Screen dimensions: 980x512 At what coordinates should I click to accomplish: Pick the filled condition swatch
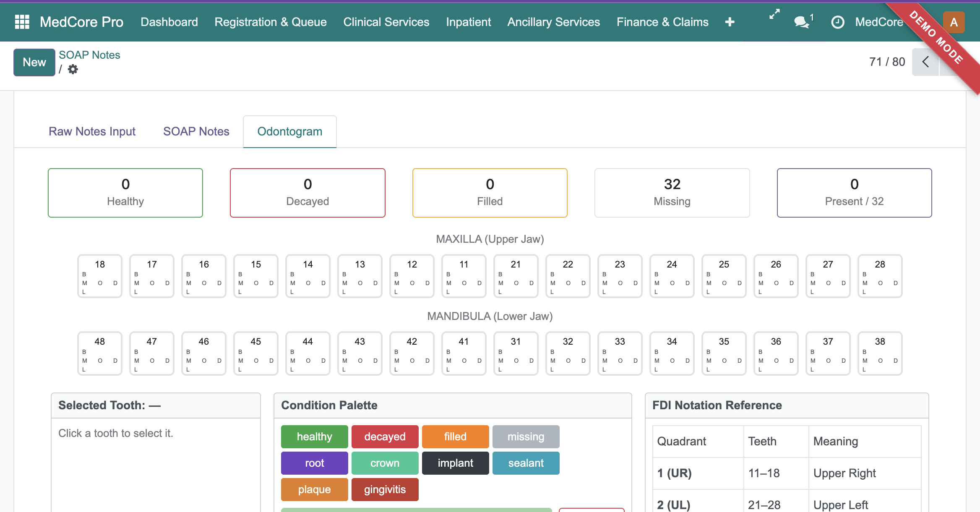coord(455,437)
